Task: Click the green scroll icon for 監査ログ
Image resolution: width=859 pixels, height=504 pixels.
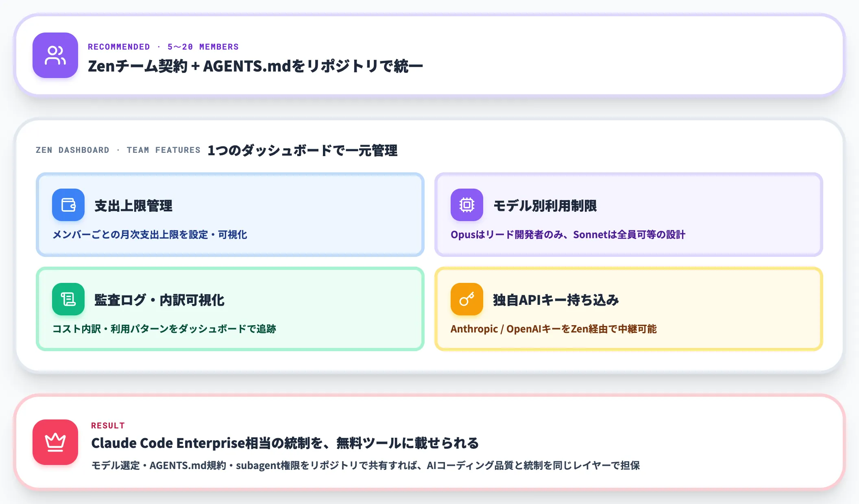Action: tap(68, 299)
